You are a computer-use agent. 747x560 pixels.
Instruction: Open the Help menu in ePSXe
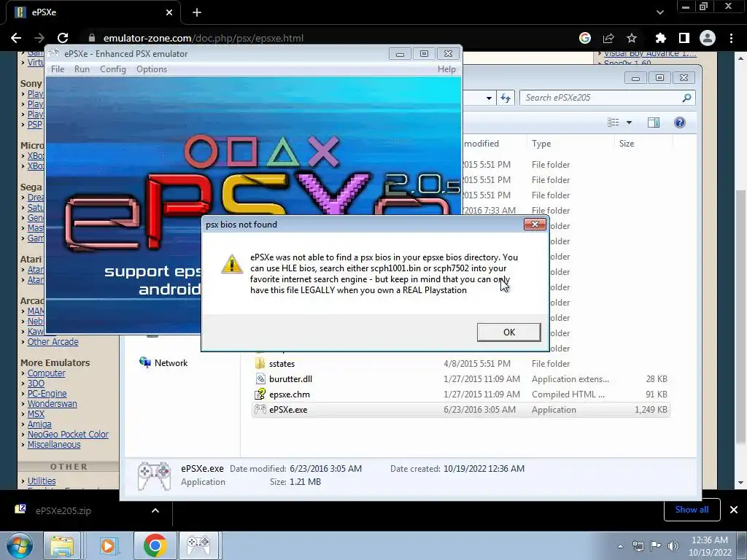click(x=446, y=69)
